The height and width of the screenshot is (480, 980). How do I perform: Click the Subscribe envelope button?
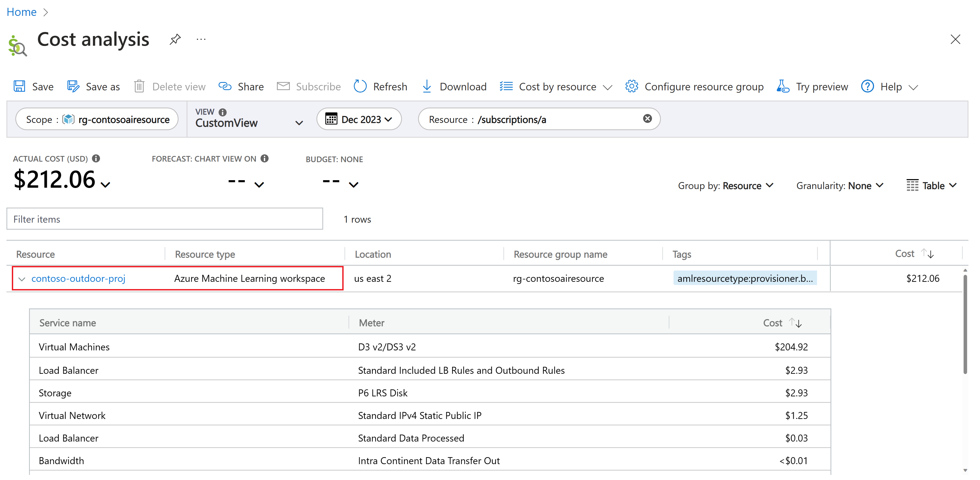309,86
